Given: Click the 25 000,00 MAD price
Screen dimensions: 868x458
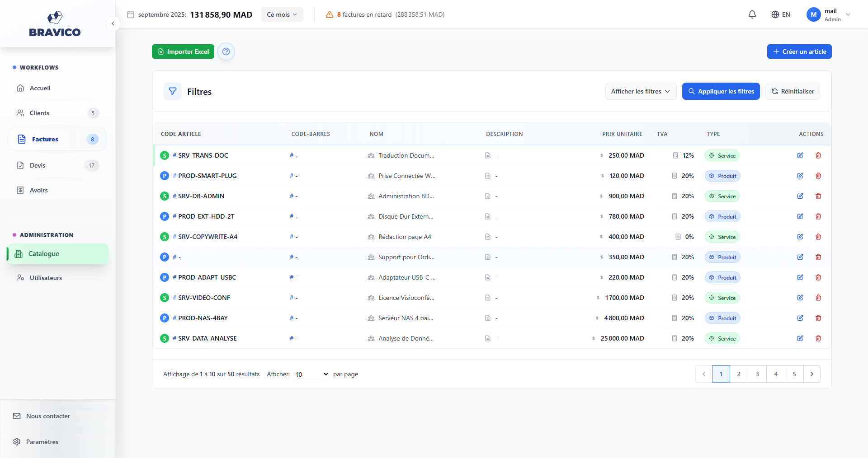Looking at the screenshot, I should point(622,338).
